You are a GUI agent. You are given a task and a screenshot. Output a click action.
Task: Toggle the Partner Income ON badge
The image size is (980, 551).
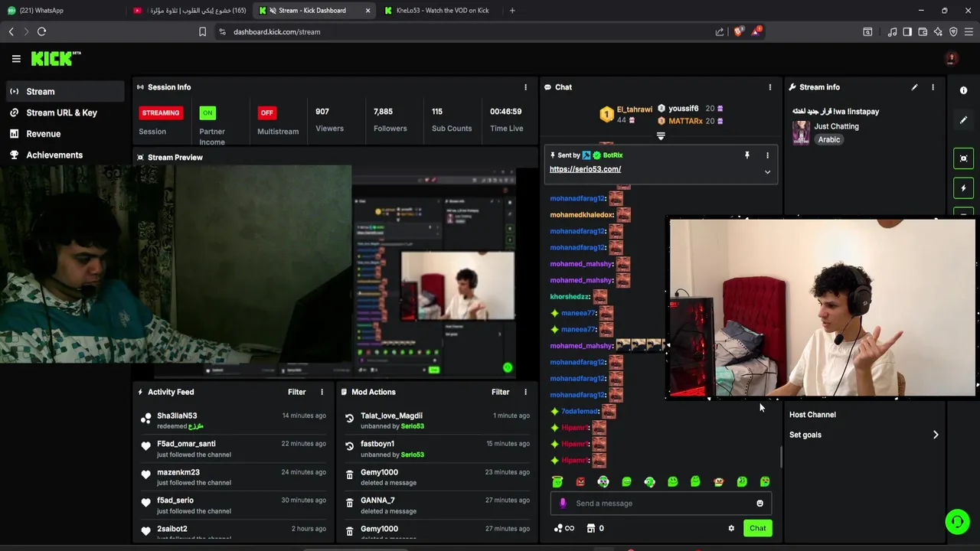[207, 112]
